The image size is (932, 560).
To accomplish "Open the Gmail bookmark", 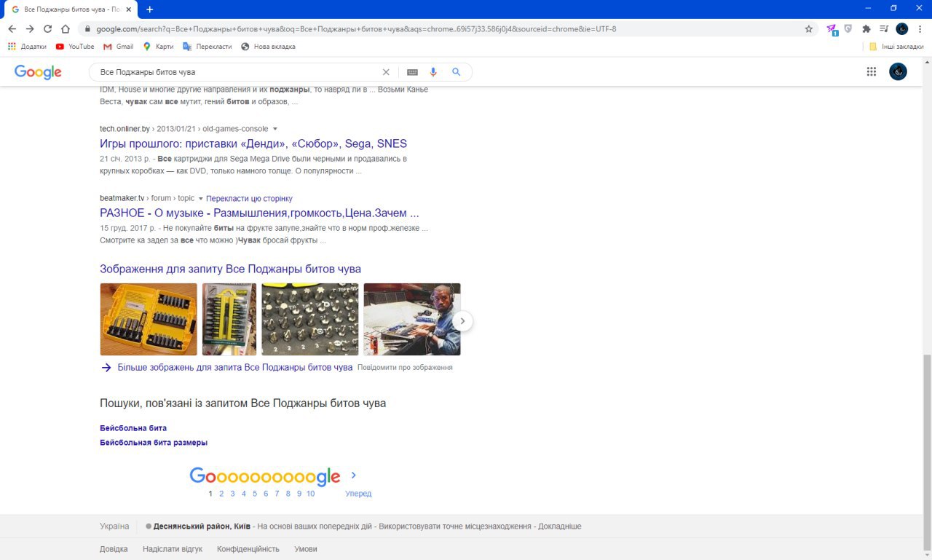I will point(119,47).
